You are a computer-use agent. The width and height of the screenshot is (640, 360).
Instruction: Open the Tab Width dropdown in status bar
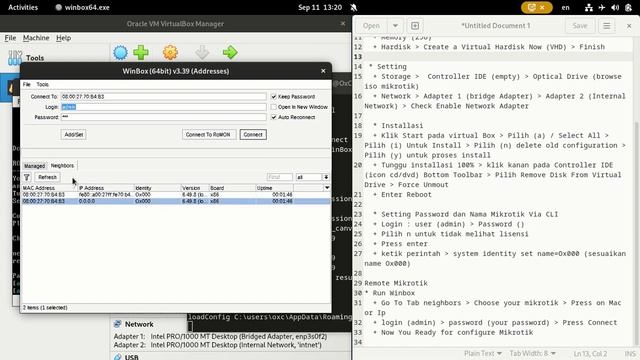point(533,353)
